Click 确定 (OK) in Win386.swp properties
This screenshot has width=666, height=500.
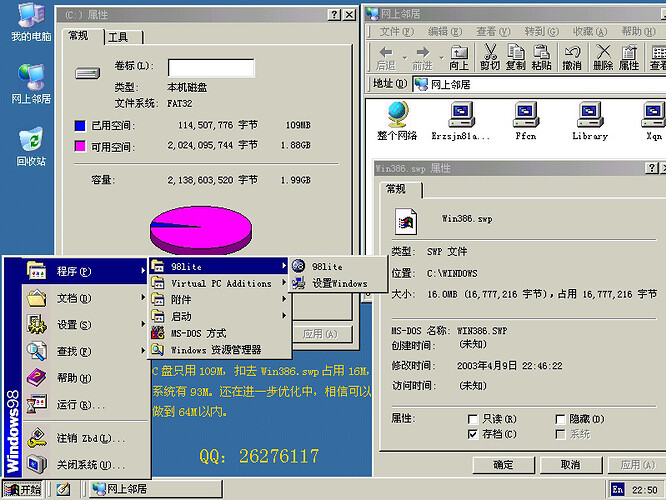pos(503,465)
